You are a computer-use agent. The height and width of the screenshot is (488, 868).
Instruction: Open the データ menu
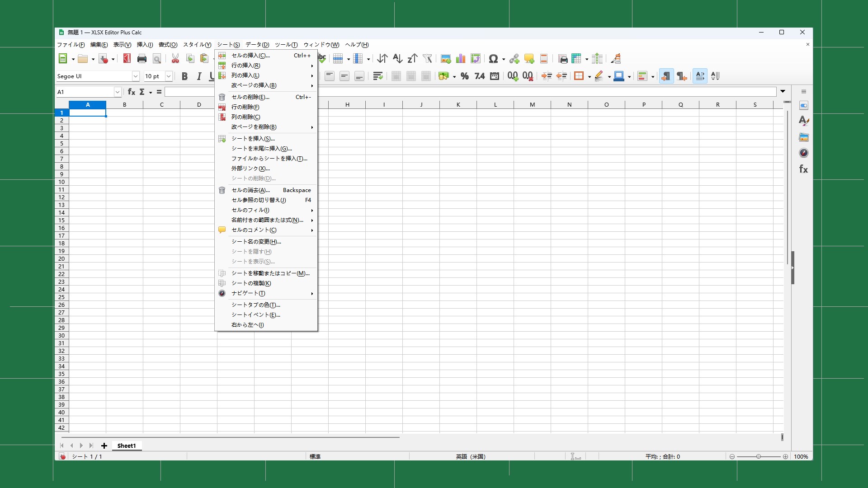point(256,45)
